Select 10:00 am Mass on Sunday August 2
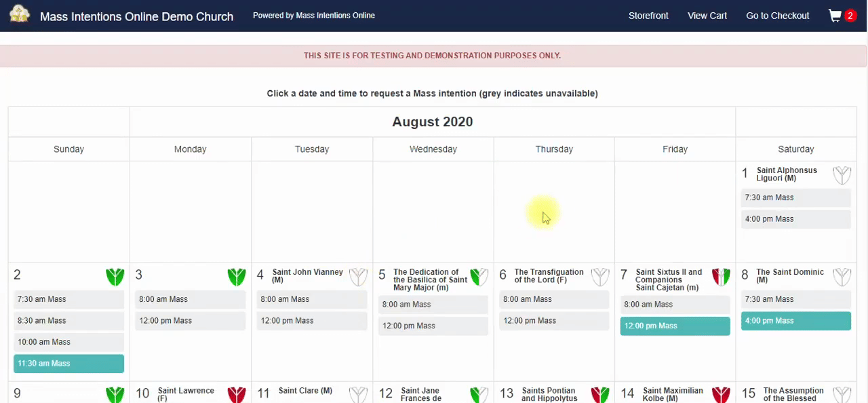Image resolution: width=868 pixels, height=403 pixels. 68,342
